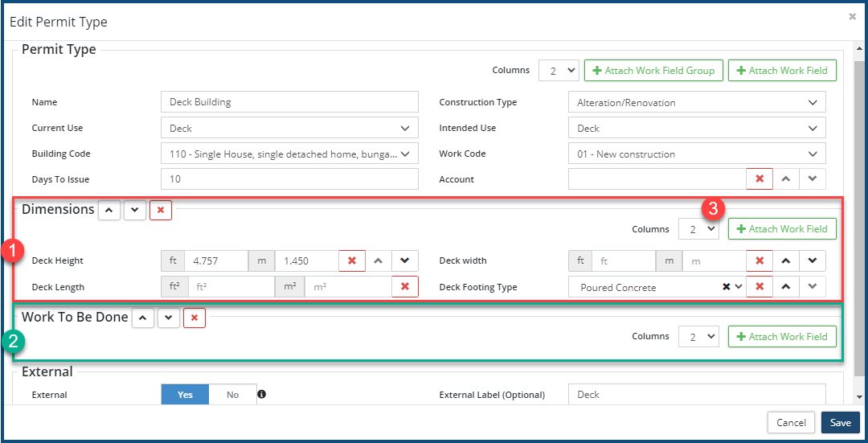The height and width of the screenshot is (443, 868).
Task: Move Work To Be Done group down
Action: point(168,318)
